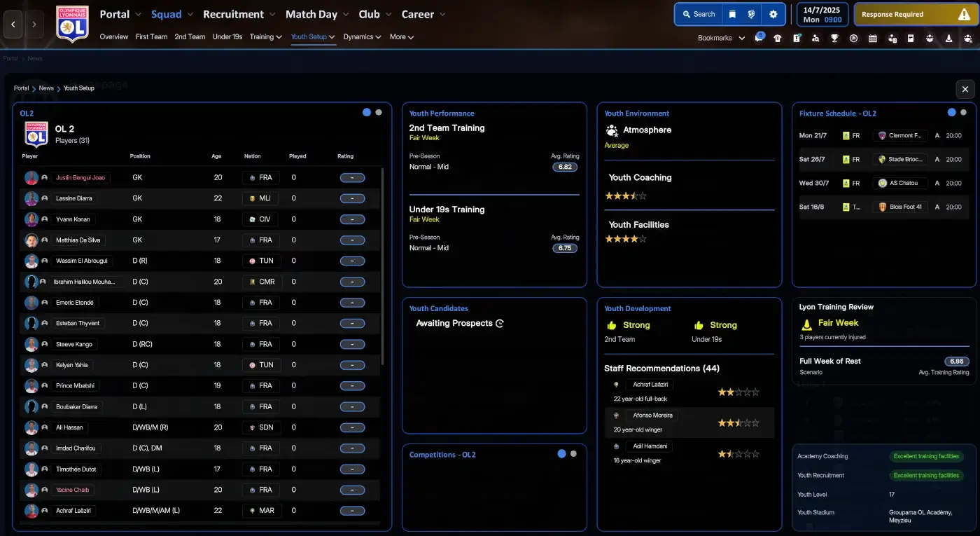The height and width of the screenshot is (536, 980).
Task: Open the calendar schedule bookmark icon
Action: (872, 38)
